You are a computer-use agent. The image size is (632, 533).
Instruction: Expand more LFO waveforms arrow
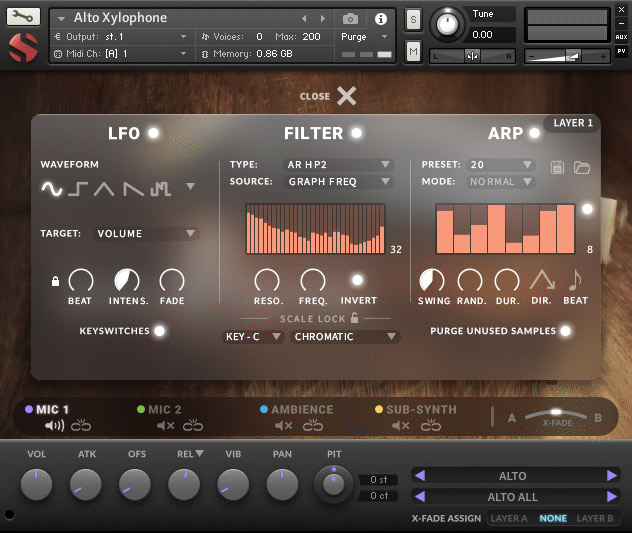point(191,186)
